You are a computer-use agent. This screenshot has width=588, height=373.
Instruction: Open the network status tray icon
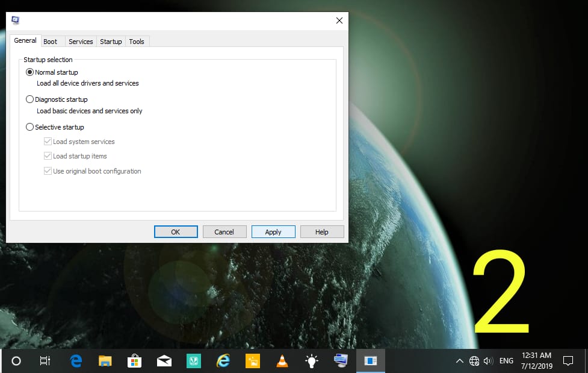(474, 361)
